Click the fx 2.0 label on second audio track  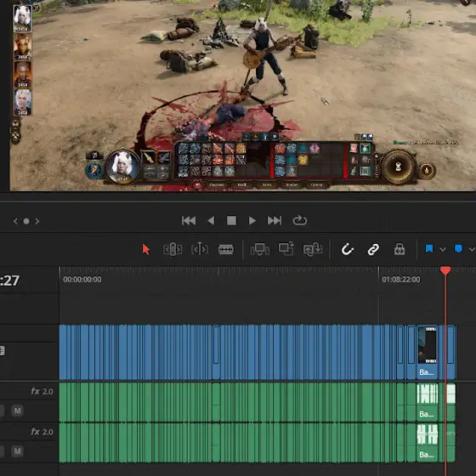(x=42, y=432)
